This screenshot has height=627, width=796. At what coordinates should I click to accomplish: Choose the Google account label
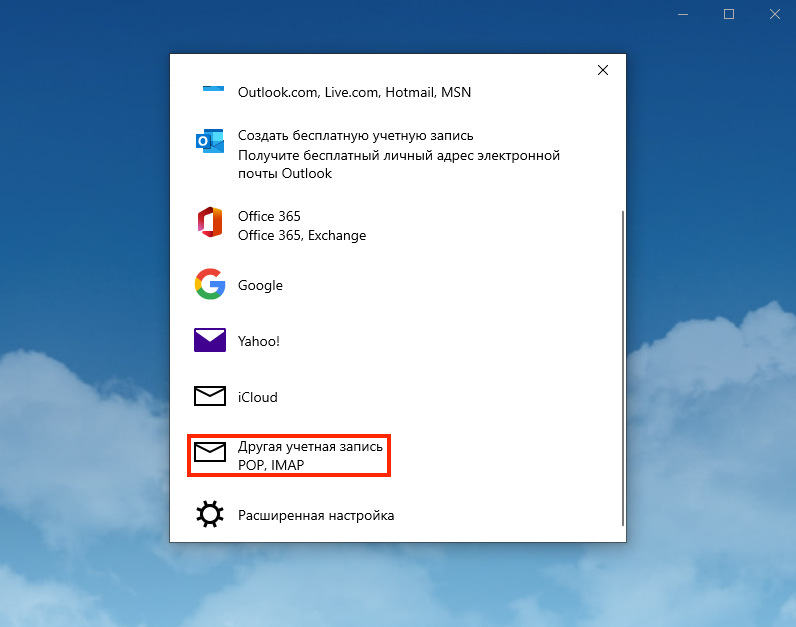(x=260, y=285)
